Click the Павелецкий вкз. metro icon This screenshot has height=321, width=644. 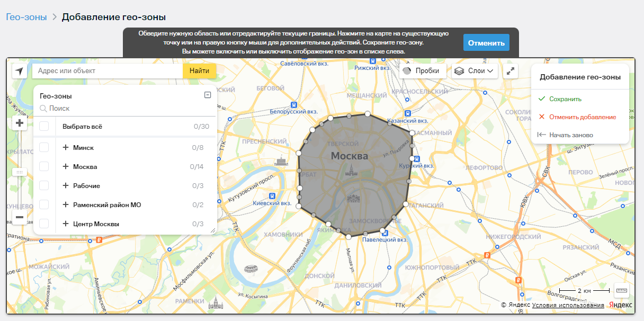click(384, 233)
